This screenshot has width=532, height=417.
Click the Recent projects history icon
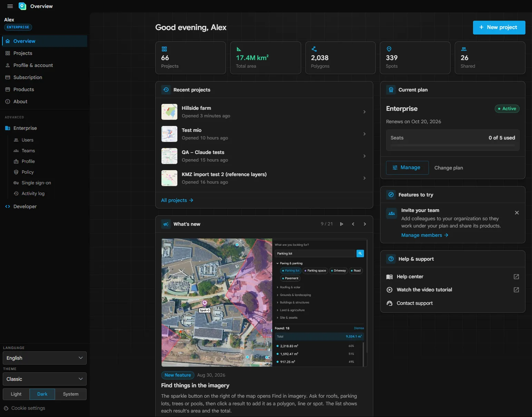pyautogui.click(x=166, y=90)
